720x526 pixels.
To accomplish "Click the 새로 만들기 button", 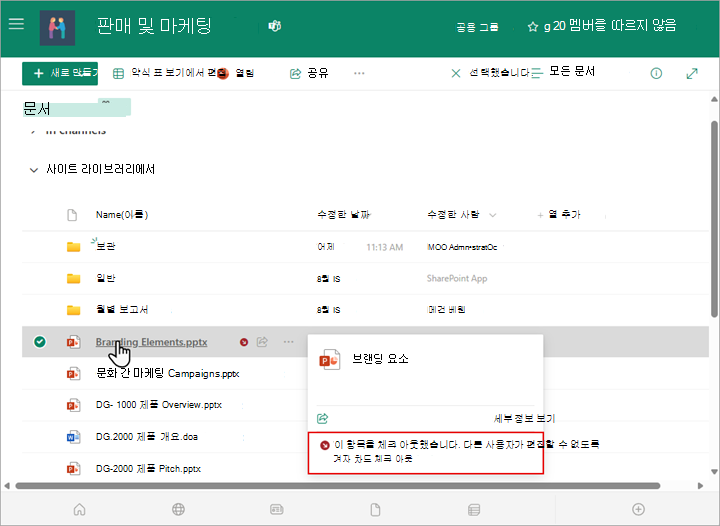I will 60,73.
